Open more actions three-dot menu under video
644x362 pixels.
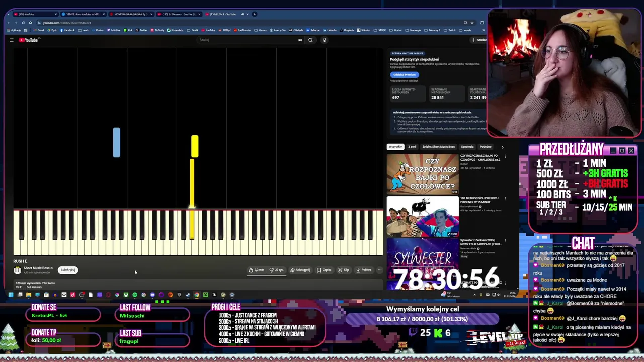[x=380, y=270]
